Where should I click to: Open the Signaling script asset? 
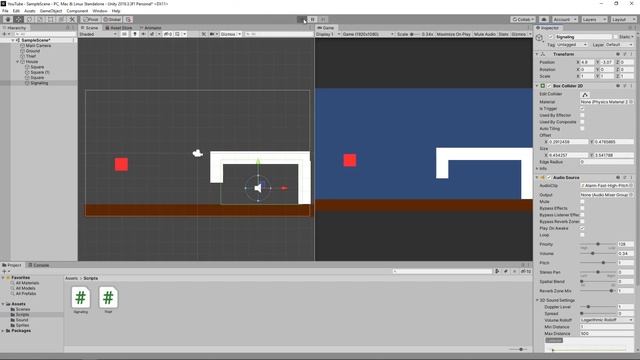tap(81, 300)
